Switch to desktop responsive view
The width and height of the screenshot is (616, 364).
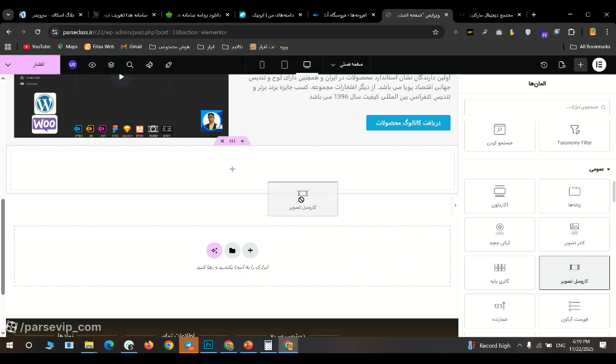tap(307, 65)
